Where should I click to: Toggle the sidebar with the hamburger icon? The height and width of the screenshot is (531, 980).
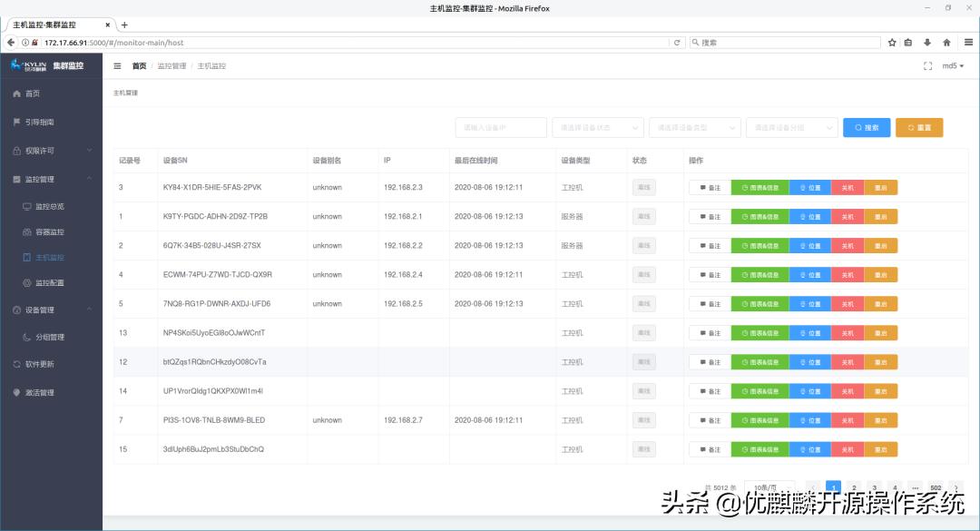point(116,65)
